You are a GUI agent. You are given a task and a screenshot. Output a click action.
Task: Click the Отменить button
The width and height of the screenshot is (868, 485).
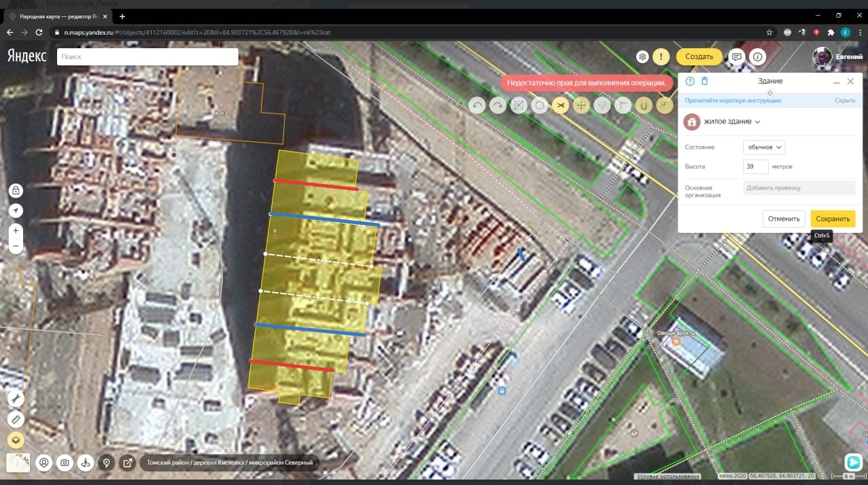click(x=784, y=219)
